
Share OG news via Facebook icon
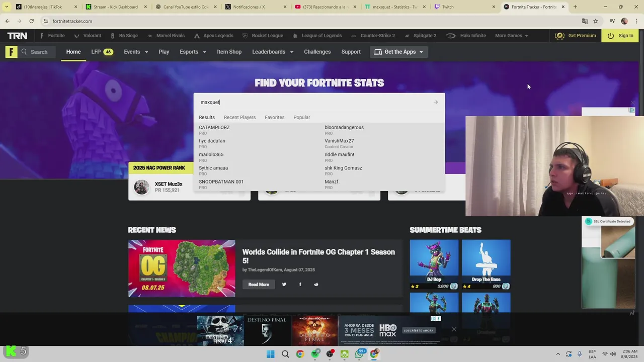pyautogui.click(x=300, y=285)
